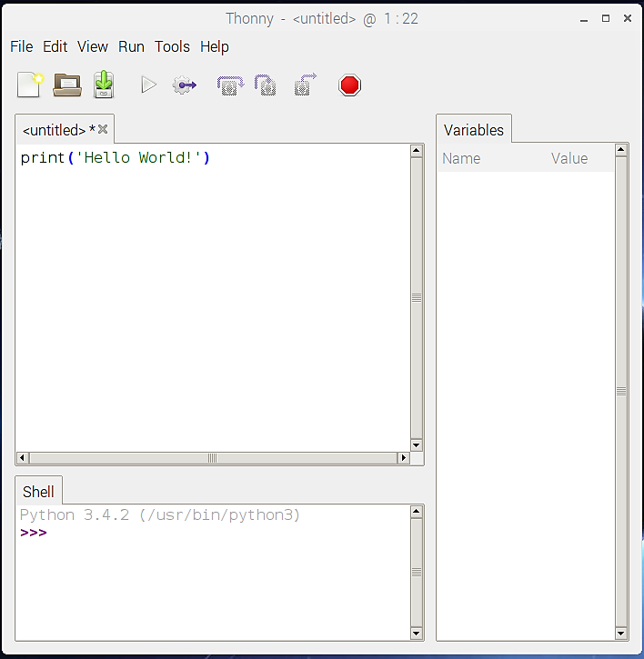644x659 pixels.
Task: Click the editor vertical scrollbar thumb
Action: coord(417,298)
